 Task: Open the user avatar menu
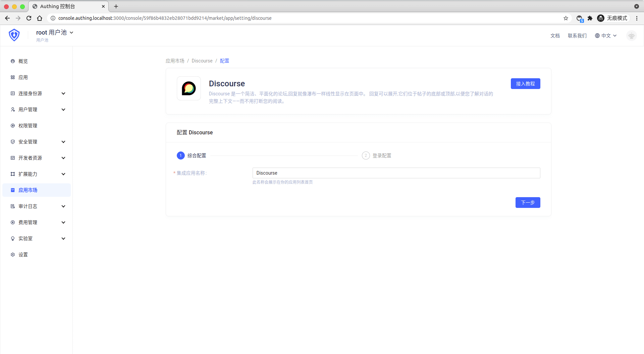(x=631, y=36)
